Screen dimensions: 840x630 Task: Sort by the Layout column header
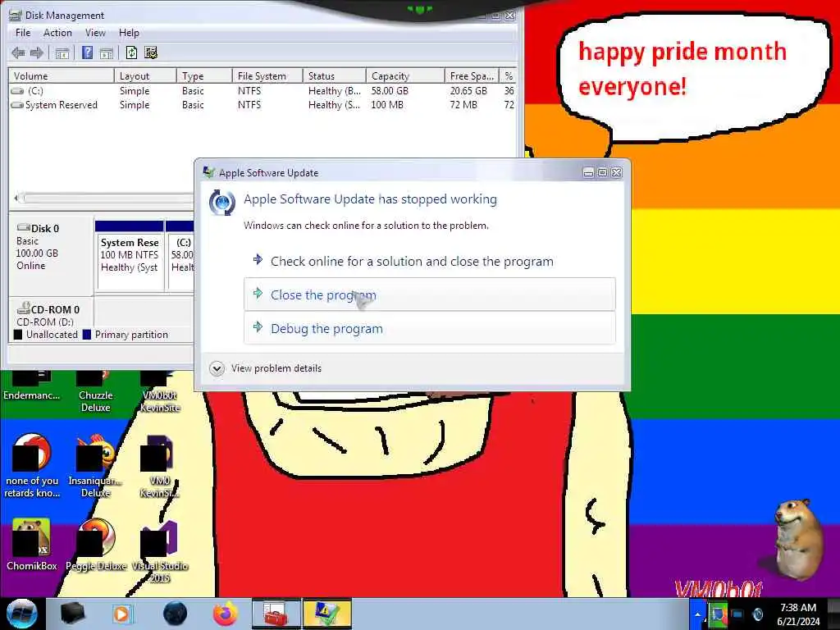145,76
